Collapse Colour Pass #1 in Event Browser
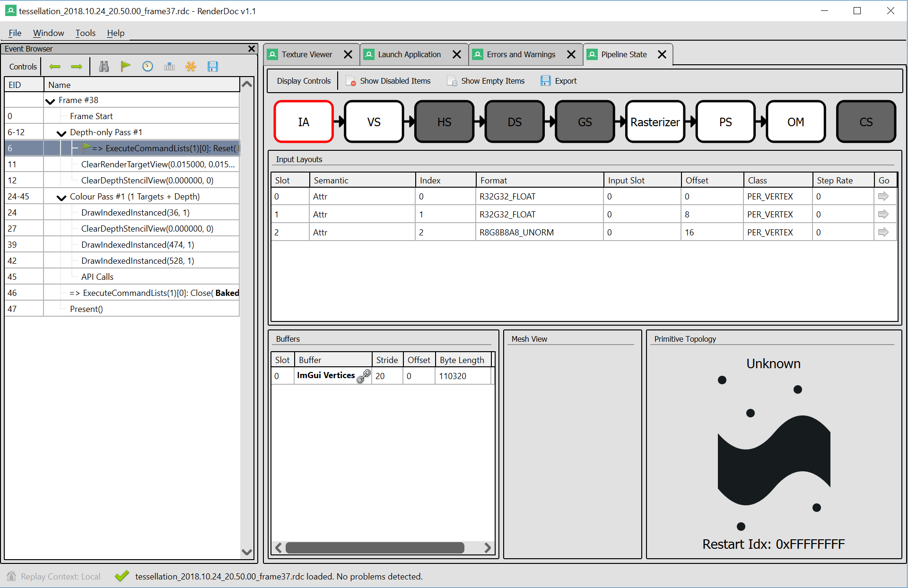The width and height of the screenshot is (908, 588). 61,197
